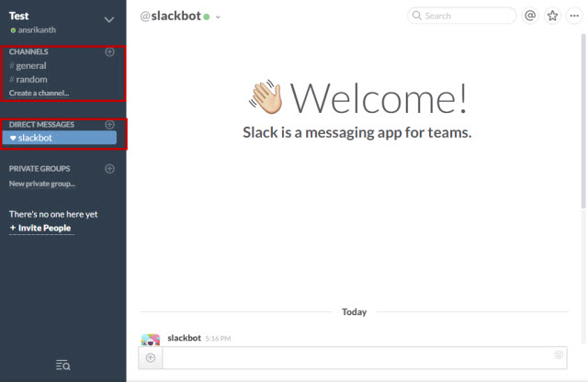Open the quick switcher icon in sidebar bottom
The height and width of the screenshot is (382, 588).
tap(63, 365)
